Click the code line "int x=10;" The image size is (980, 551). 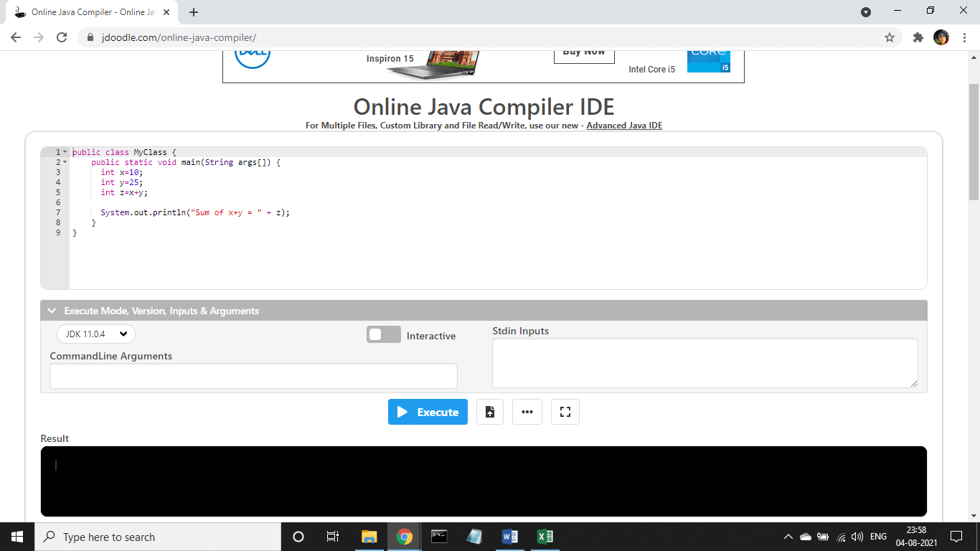click(x=122, y=172)
